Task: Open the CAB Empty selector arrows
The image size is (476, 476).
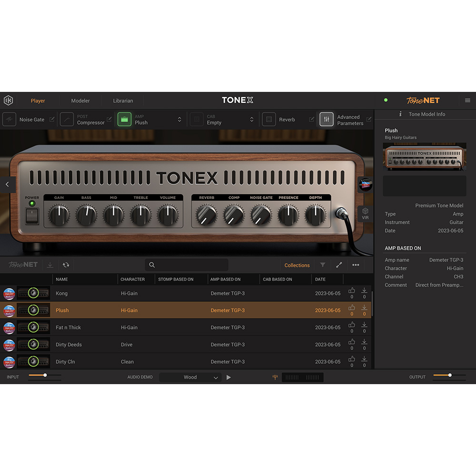Action: click(x=252, y=119)
